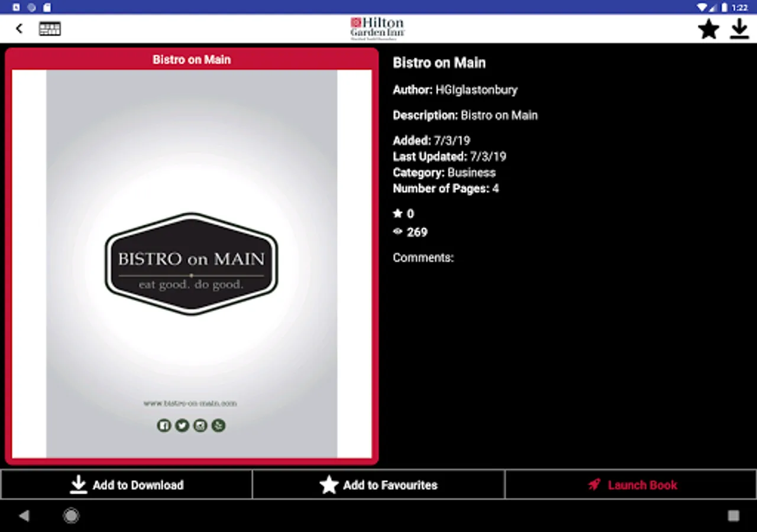
Task: Tap the Hilton Garden Inn logo
Action: (x=377, y=28)
